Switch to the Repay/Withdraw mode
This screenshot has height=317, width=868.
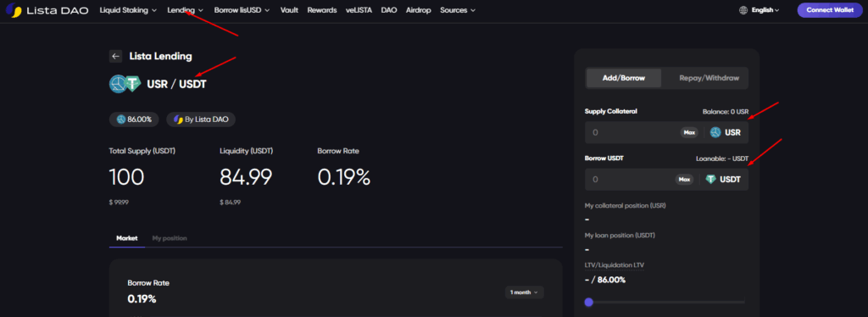pos(709,78)
